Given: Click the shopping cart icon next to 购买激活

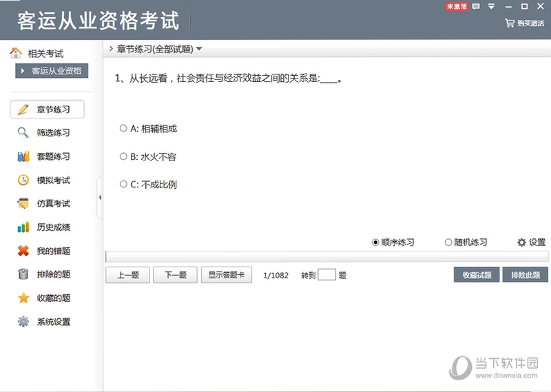Looking at the screenshot, I should tap(510, 23).
